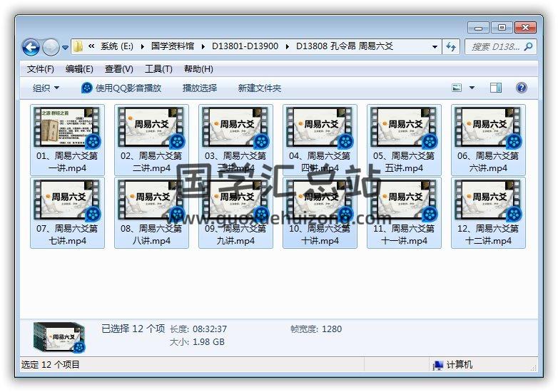
Task: Open the 工具(T) menu
Action: [x=158, y=69]
